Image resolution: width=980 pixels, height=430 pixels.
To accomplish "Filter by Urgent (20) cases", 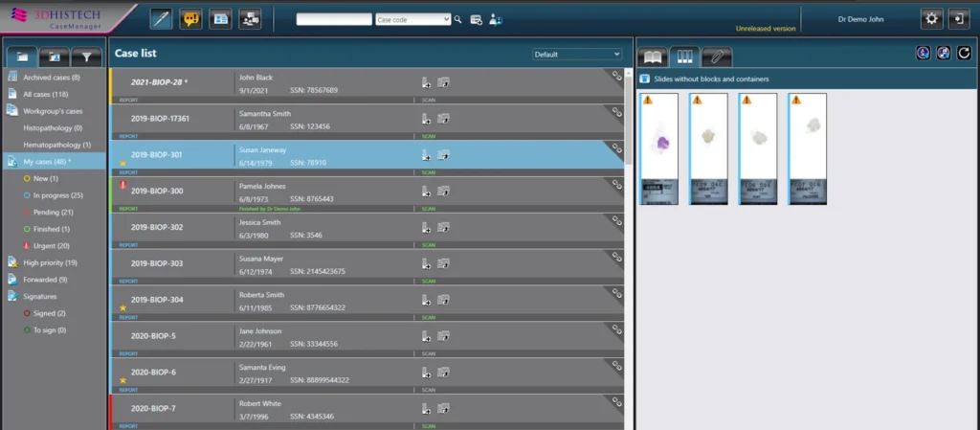I will point(52,245).
